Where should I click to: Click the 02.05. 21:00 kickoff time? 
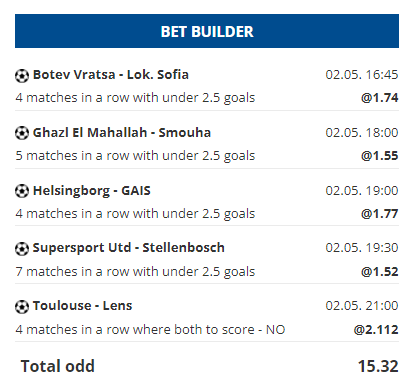point(362,306)
